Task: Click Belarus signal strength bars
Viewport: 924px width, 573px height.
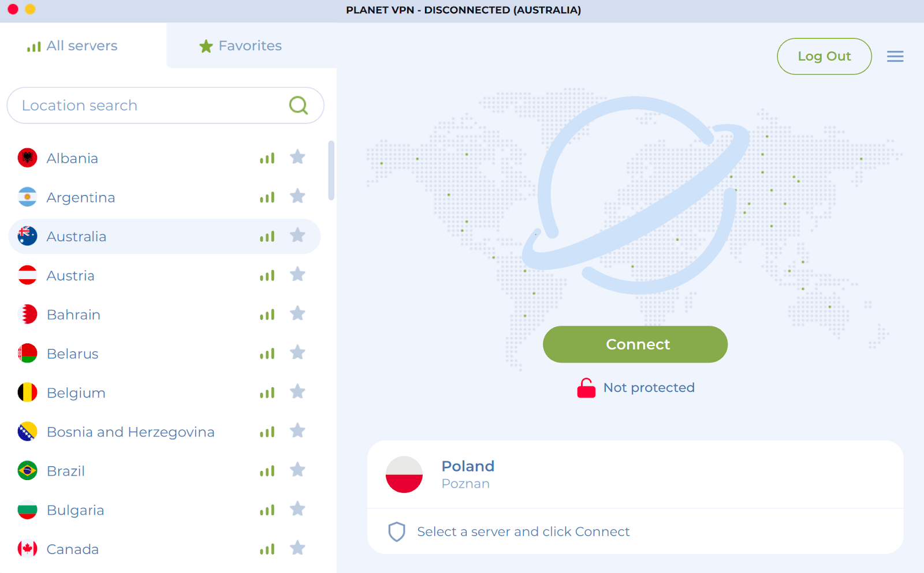Action: tap(267, 354)
